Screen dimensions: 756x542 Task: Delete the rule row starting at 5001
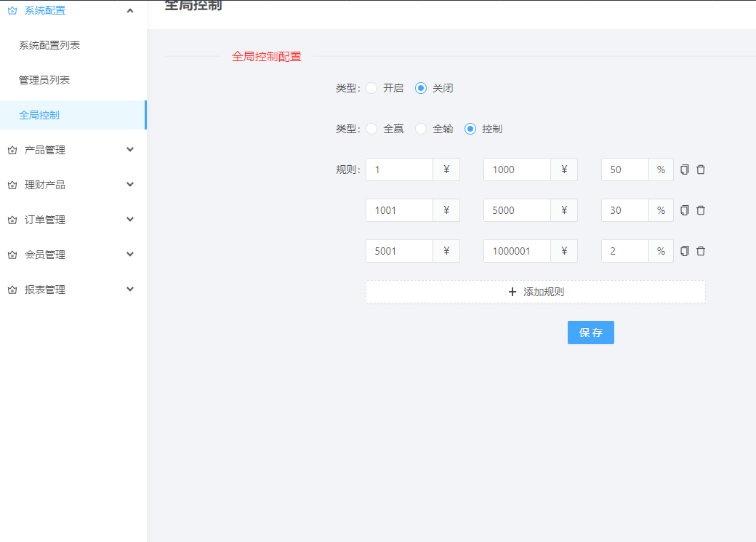[x=701, y=251]
